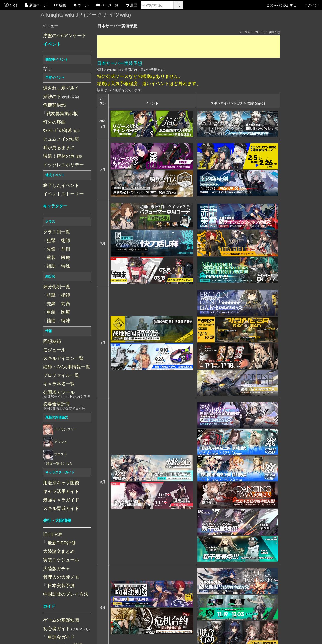
Task: Click the 赤龍乗雲 チェン pickup banner
Action: [237, 217]
